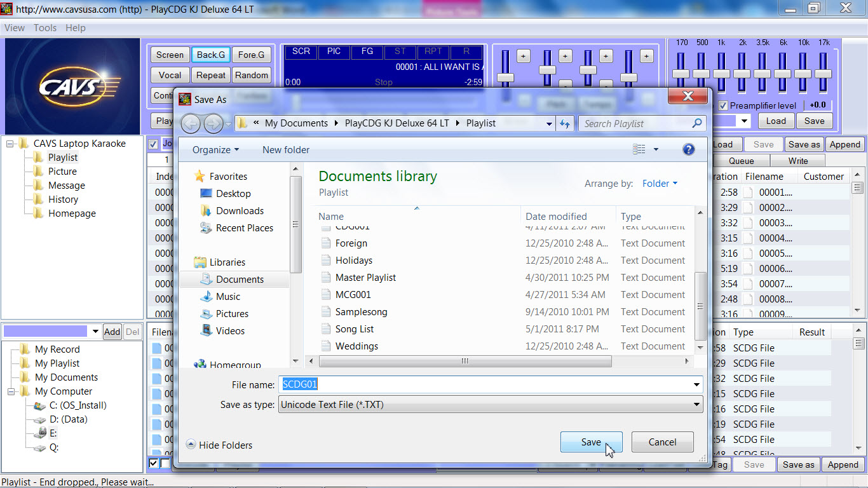Open the Organize dropdown menu
This screenshot has width=868, height=488.
point(216,150)
